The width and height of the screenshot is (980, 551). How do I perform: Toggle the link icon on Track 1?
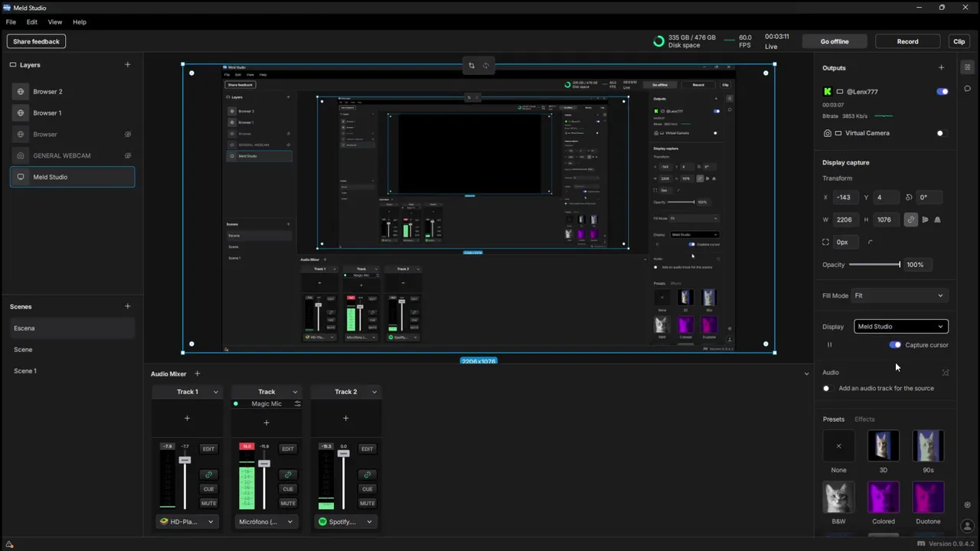point(208,474)
